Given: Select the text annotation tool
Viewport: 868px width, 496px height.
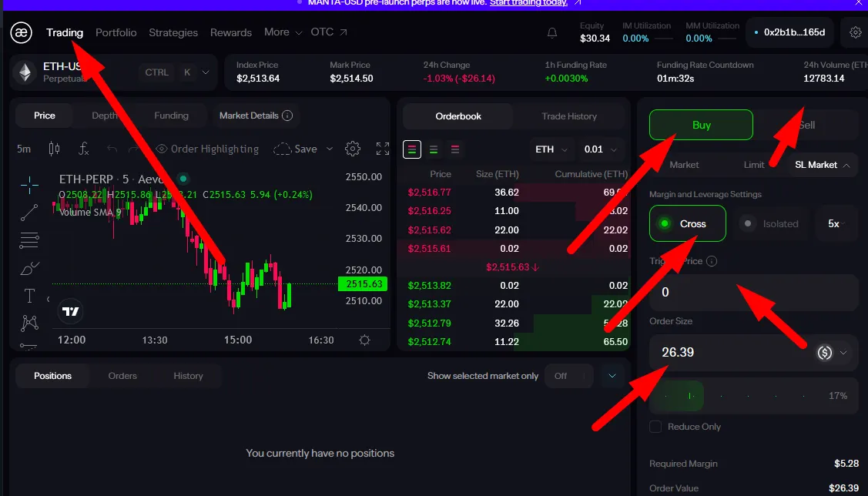Looking at the screenshot, I should 29,296.
